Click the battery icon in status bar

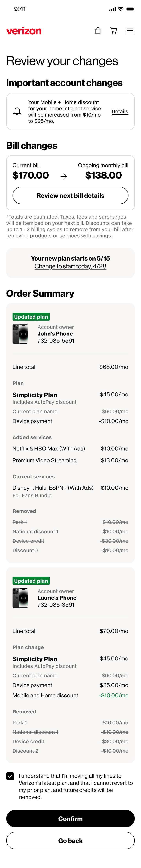click(130, 9)
